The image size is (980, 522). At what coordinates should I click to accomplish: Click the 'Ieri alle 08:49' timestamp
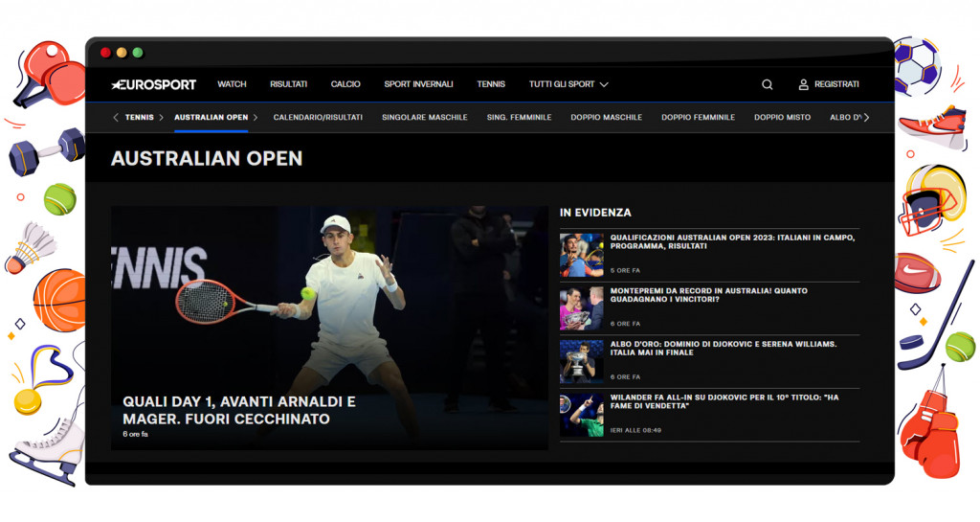coord(635,430)
